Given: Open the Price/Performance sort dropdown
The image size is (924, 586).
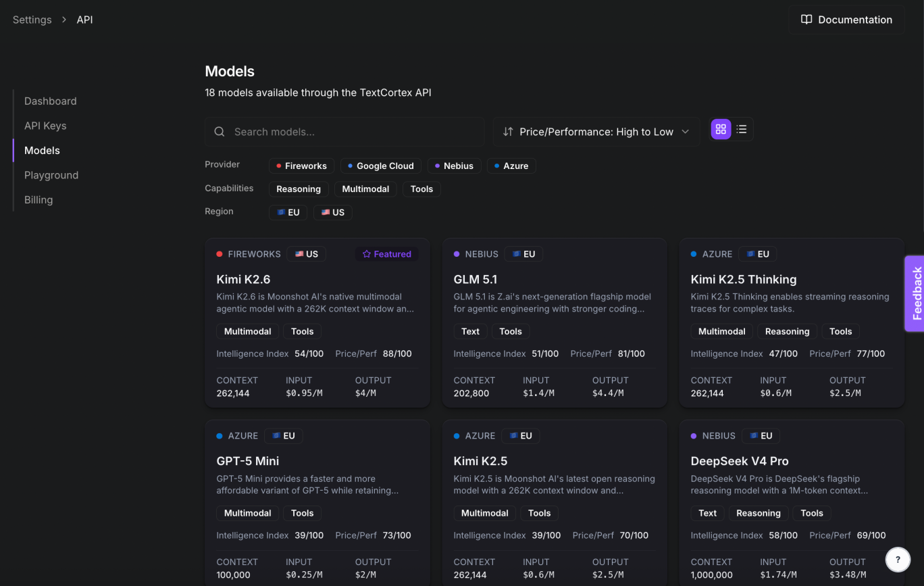Looking at the screenshot, I should (x=596, y=132).
